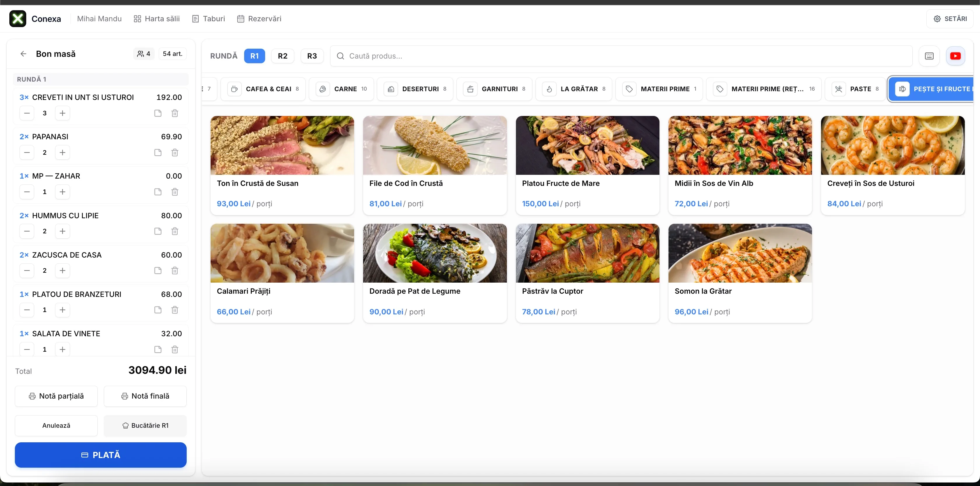
Task: Remove MP — ZAHAR with trash icon
Action: click(x=175, y=192)
